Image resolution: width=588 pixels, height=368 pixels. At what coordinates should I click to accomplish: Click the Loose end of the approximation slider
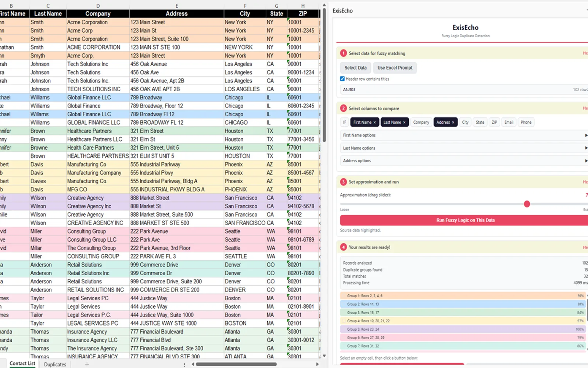click(344, 210)
